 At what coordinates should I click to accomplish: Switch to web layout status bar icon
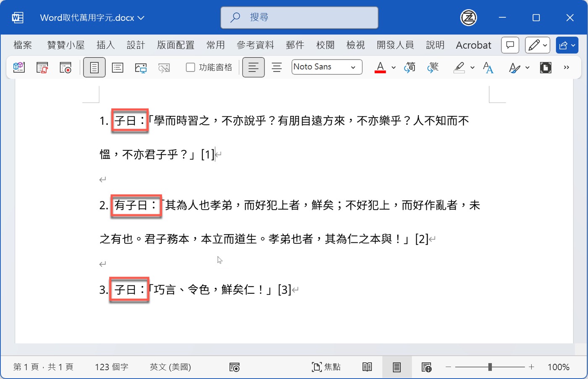[427, 367]
